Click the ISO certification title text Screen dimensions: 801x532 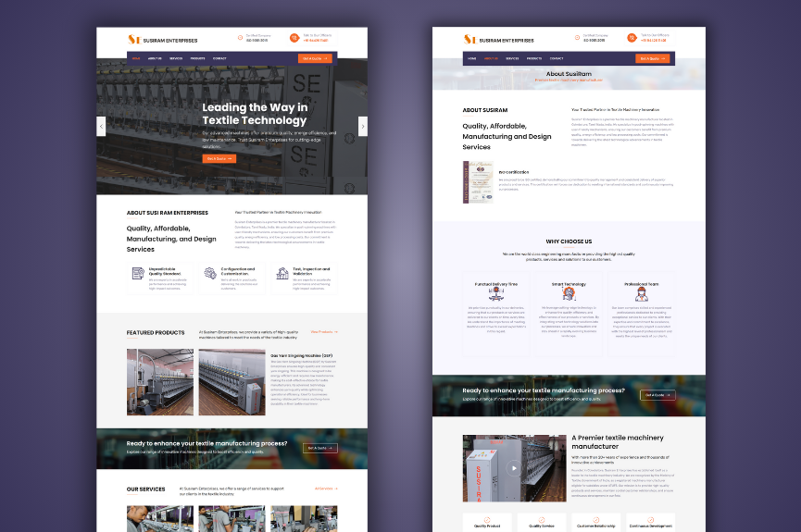(514, 172)
